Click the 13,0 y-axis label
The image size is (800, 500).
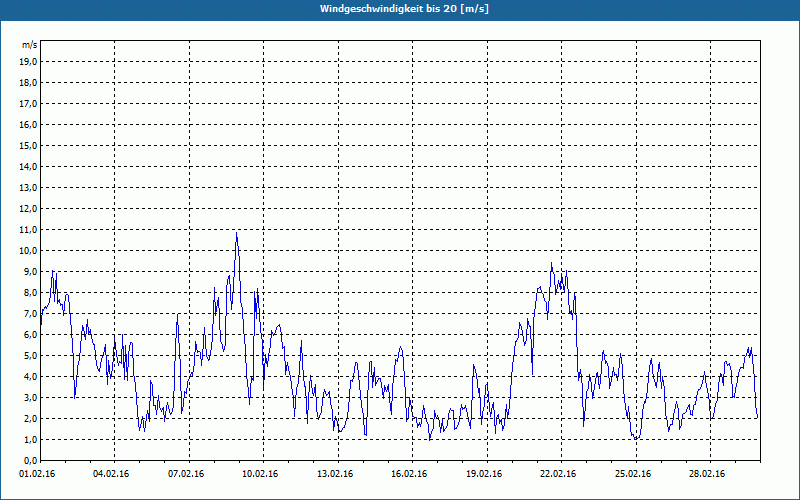(29, 187)
